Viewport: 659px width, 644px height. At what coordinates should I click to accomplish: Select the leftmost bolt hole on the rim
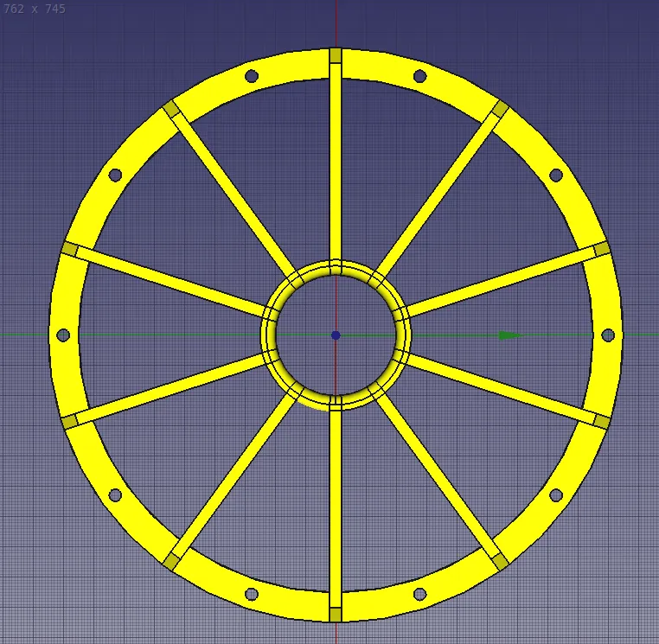[x=63, y=335]
